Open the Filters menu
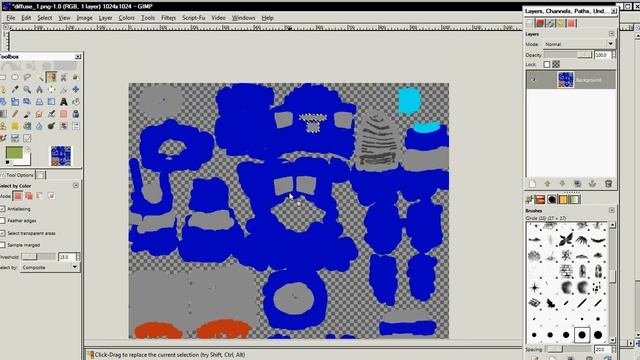Viewport: 640px width, 360px height. (x=168, y=18)
